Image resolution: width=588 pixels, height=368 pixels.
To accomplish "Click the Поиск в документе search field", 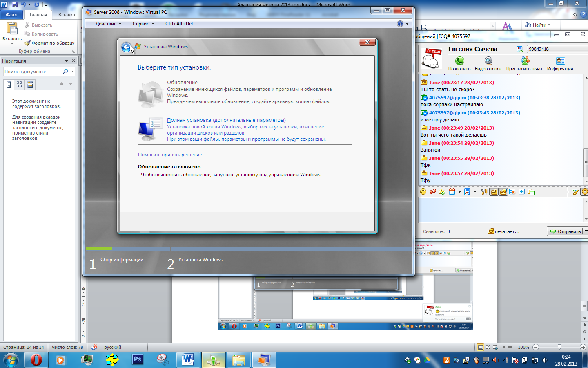I will [33, 72].
